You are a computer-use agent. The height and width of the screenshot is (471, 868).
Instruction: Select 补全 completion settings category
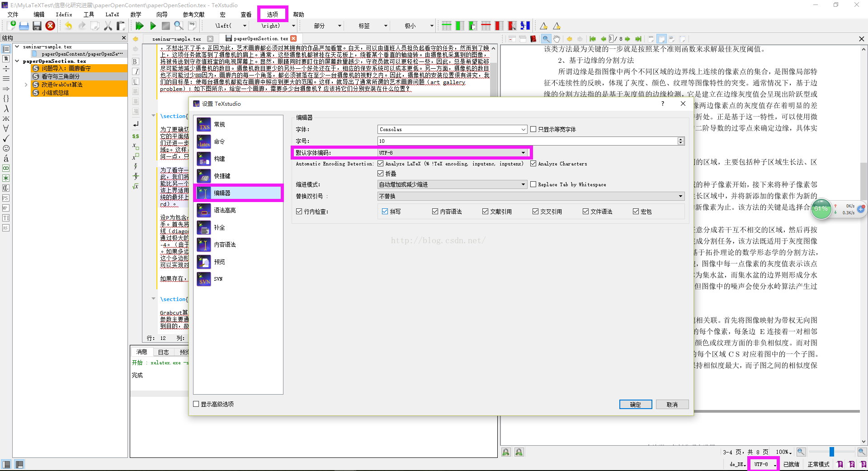238,227
